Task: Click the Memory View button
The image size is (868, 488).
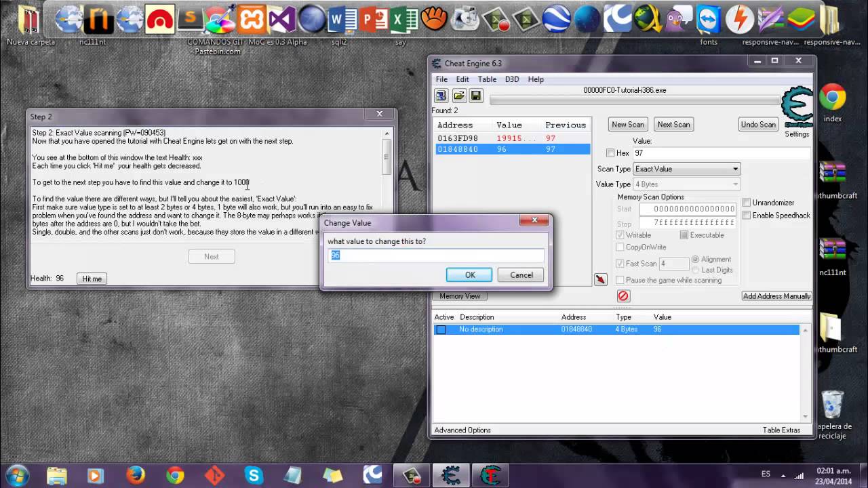Action: pyautogui.click(x=460, y=296)
